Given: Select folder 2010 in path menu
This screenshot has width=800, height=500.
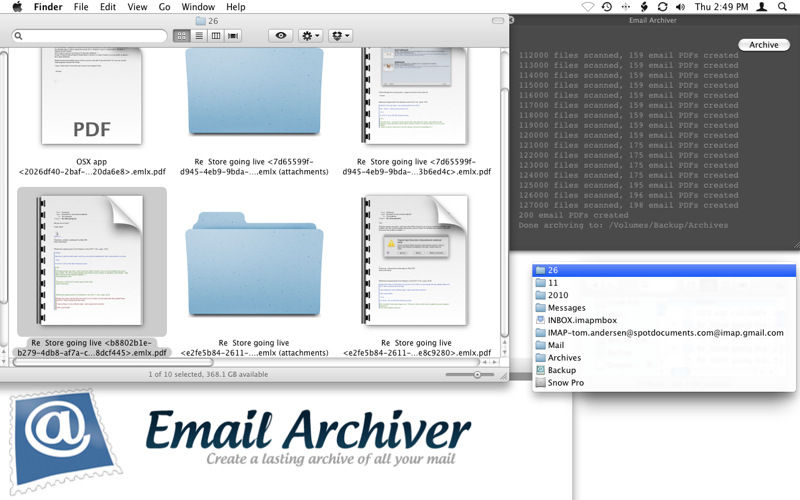Looking at the screenshot, I should pyautogui.click(x=664, y=295).
